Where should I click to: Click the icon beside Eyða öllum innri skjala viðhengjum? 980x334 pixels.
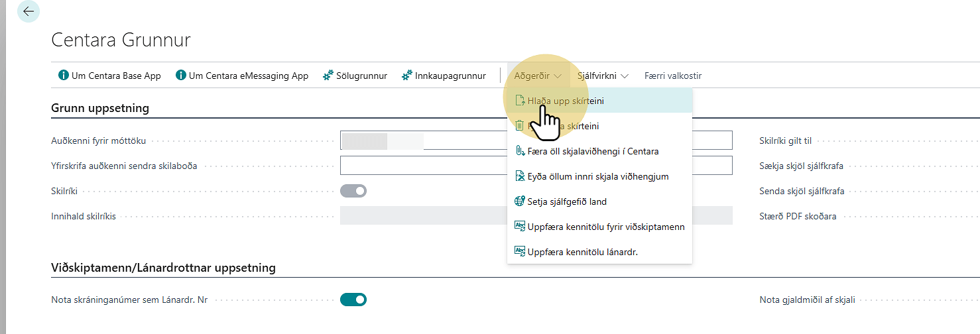coord(520,176)
